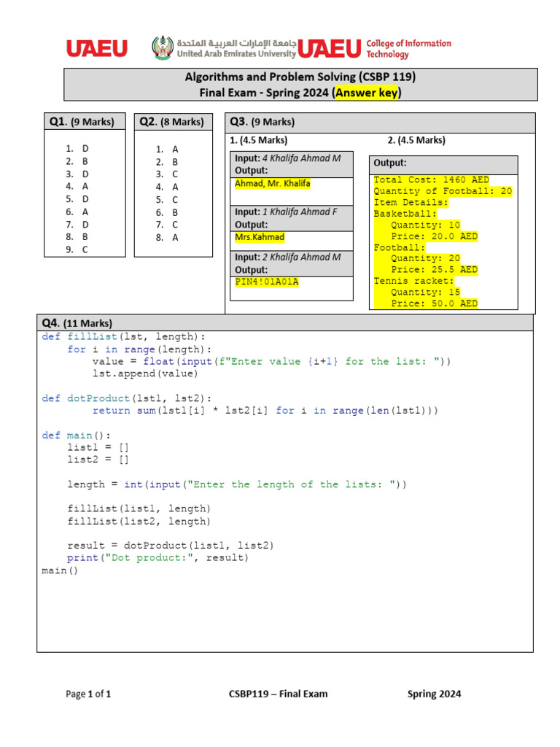Click the highlighted Answer key text

(x=367, y=93)
